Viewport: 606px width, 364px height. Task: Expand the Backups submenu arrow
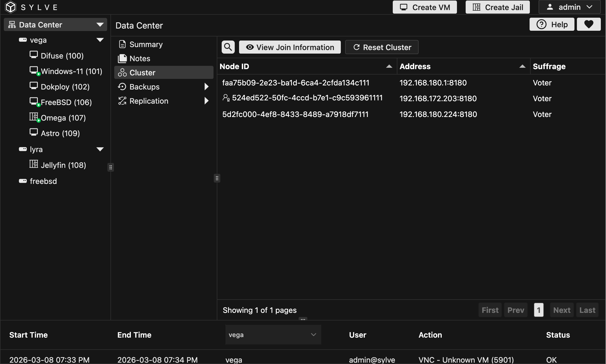pyautogui.click(x=206, y=87)
